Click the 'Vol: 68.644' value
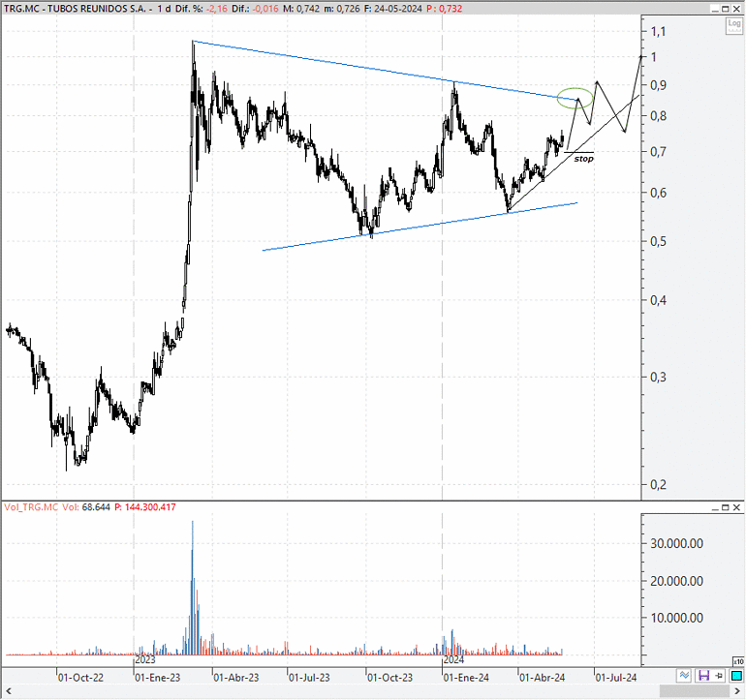 coord(86,507)
